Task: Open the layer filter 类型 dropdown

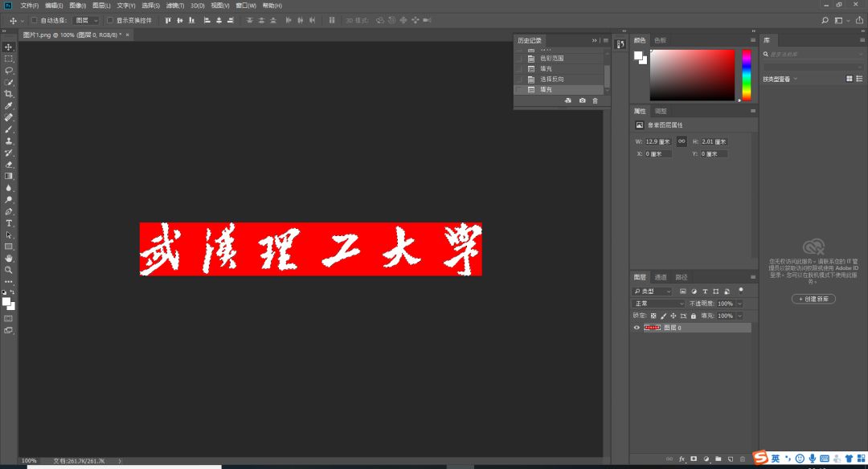Action: click(x=653, y=291)
